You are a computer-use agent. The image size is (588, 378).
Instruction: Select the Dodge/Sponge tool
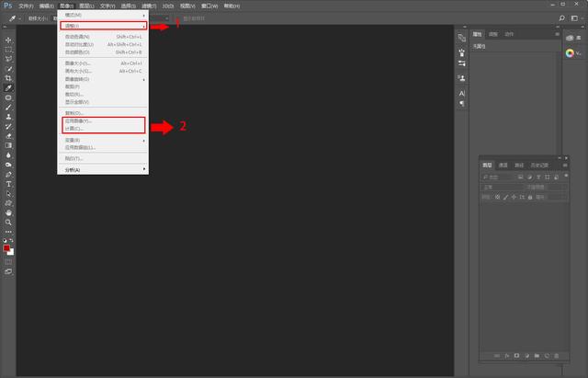tap(8, 165)
